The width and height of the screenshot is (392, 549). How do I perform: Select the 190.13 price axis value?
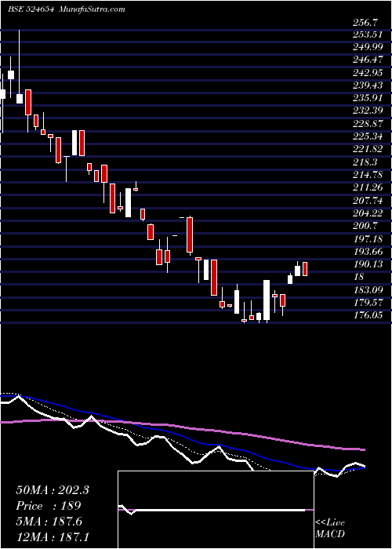[x=368, y=264]
